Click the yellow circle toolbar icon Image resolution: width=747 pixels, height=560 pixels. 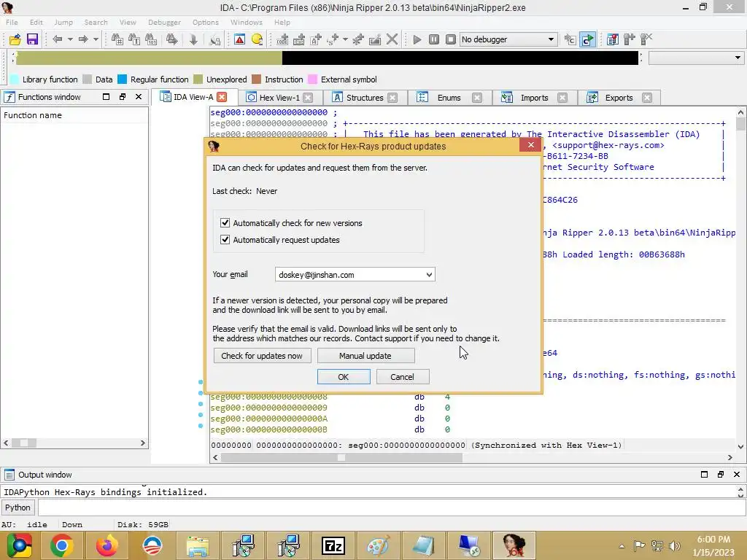257,39
